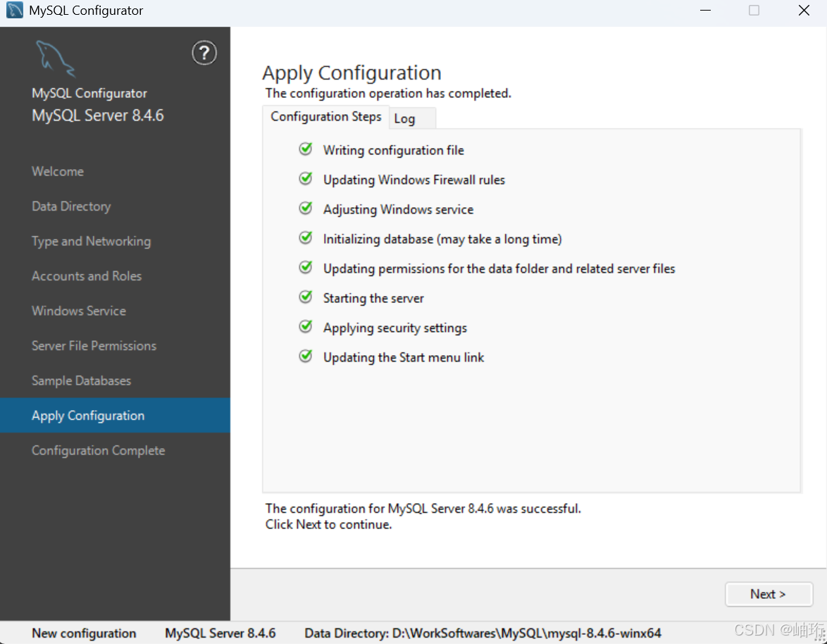Click green check beside Writing configuration file
Viewport: 827px width, 644px height.
click(x=306, y=149)
